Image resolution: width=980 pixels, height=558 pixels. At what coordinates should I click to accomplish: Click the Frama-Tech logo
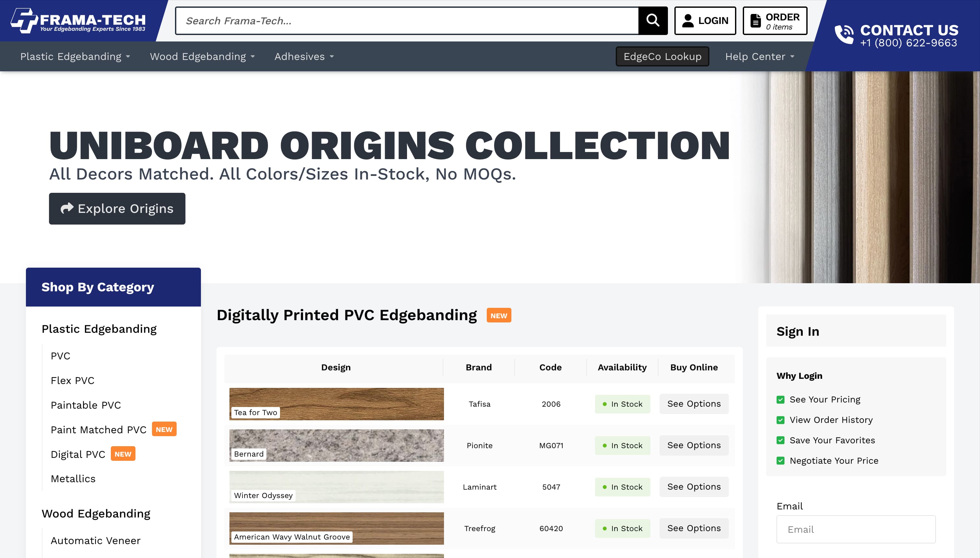[x=78, y=21]
